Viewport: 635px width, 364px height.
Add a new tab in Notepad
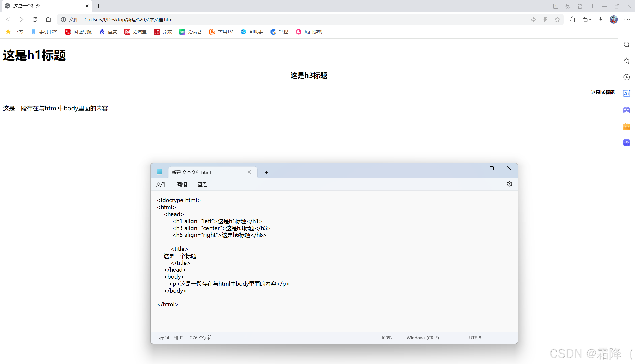coord(266,172)
